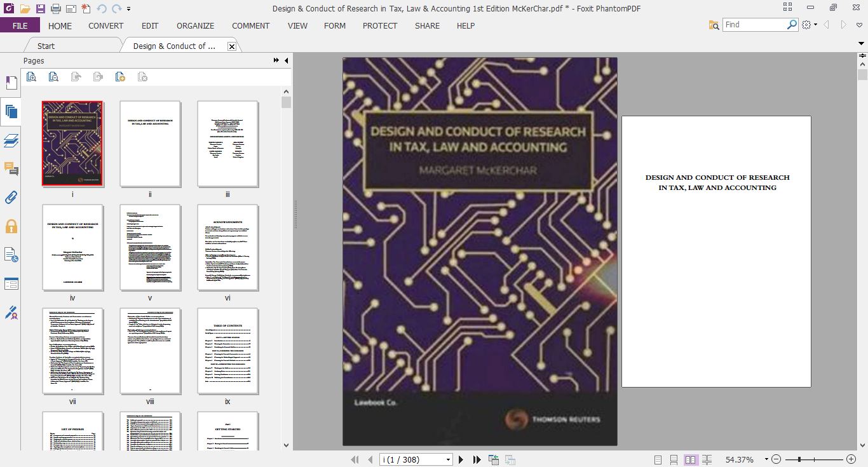
Task: Open the Layers panel in the sidebar
Action: pos(11,141)
